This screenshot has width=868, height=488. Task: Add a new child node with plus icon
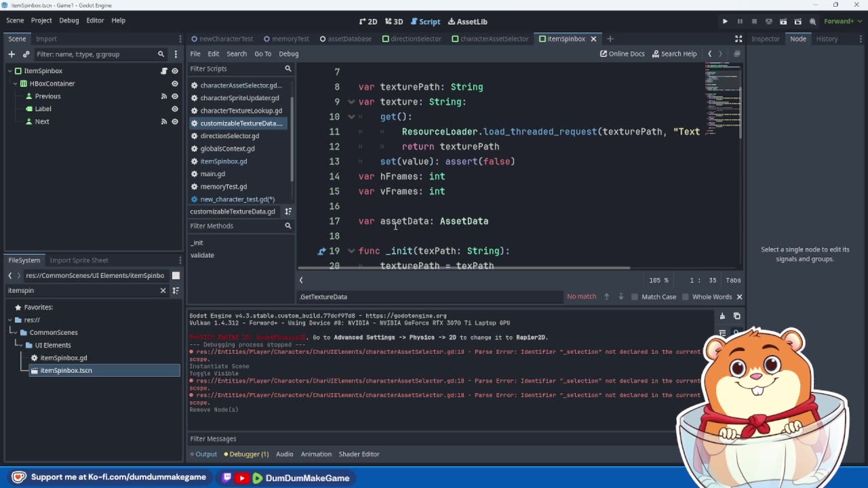(12, 54)
